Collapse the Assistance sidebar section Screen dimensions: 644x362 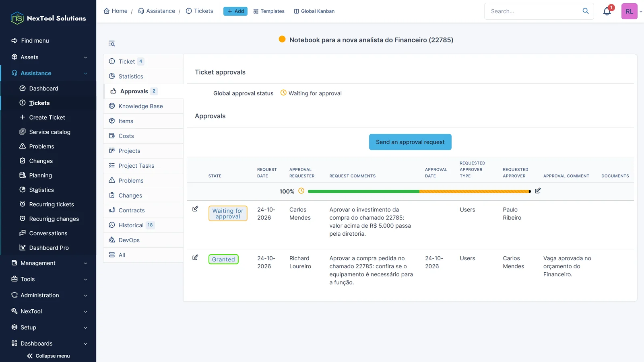point(48,73)
